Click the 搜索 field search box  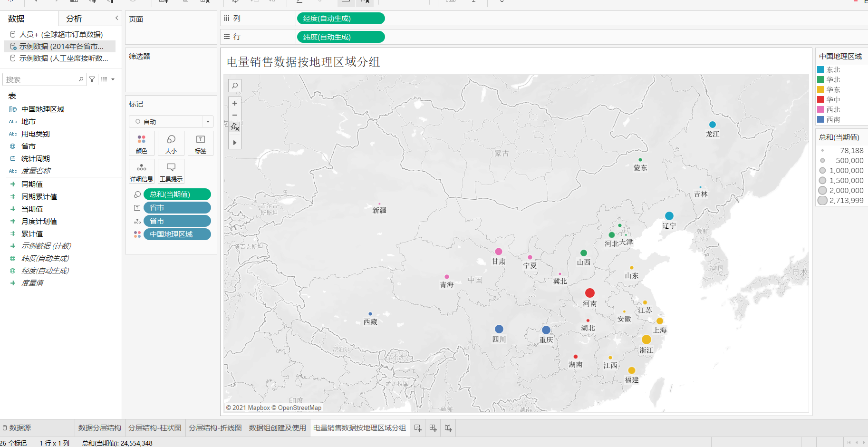tap(45, 79)
